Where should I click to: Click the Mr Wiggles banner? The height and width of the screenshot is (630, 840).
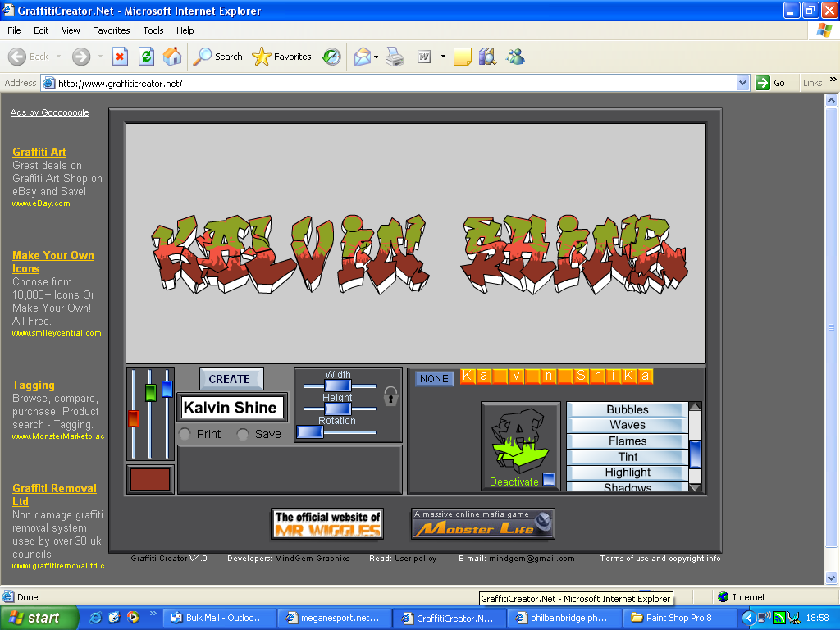pos(327,523)
